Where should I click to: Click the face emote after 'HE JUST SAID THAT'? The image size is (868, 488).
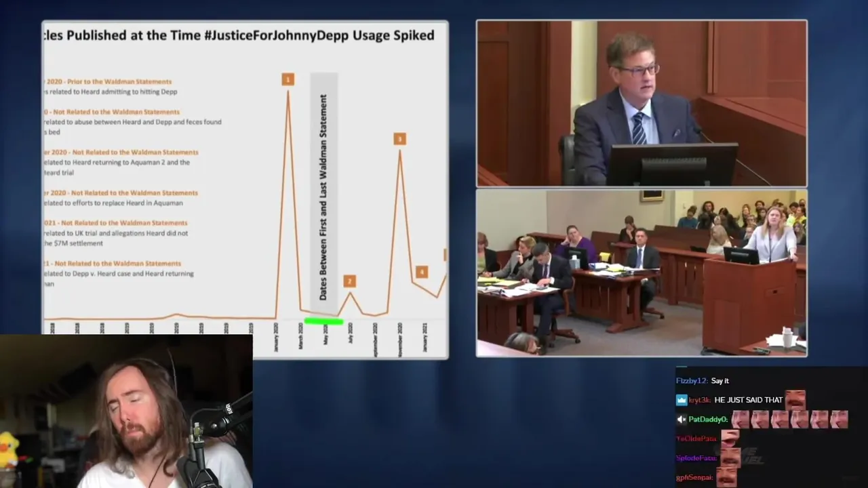click(795, 399)
